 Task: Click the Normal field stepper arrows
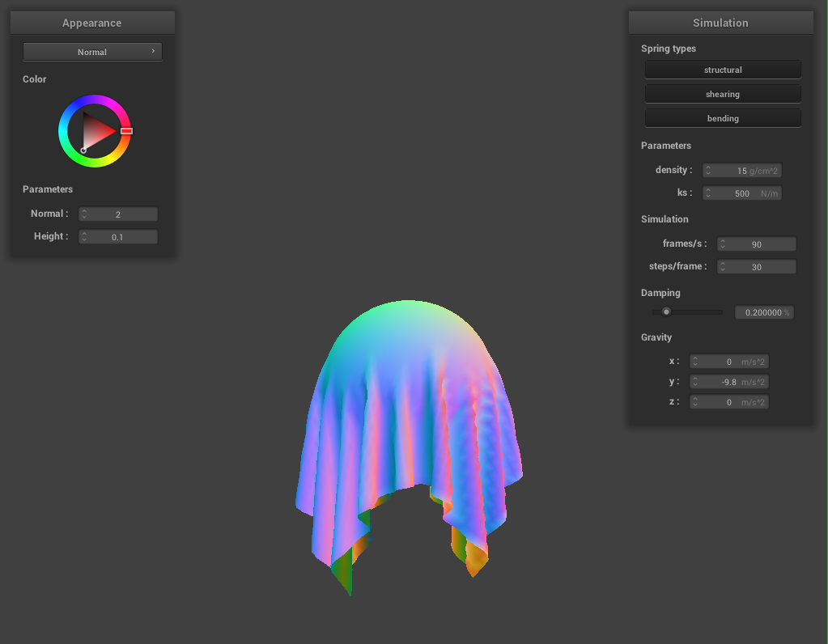pos(84,214)
